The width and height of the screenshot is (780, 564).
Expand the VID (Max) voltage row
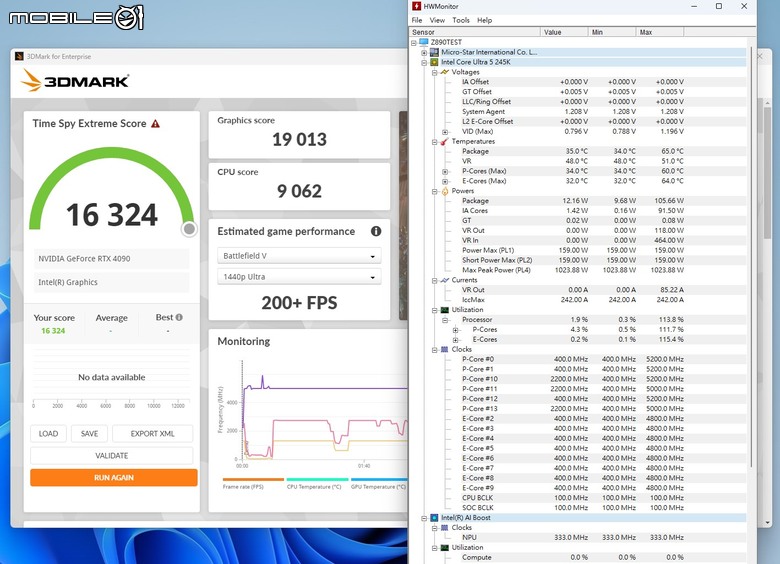pos(445,132)
